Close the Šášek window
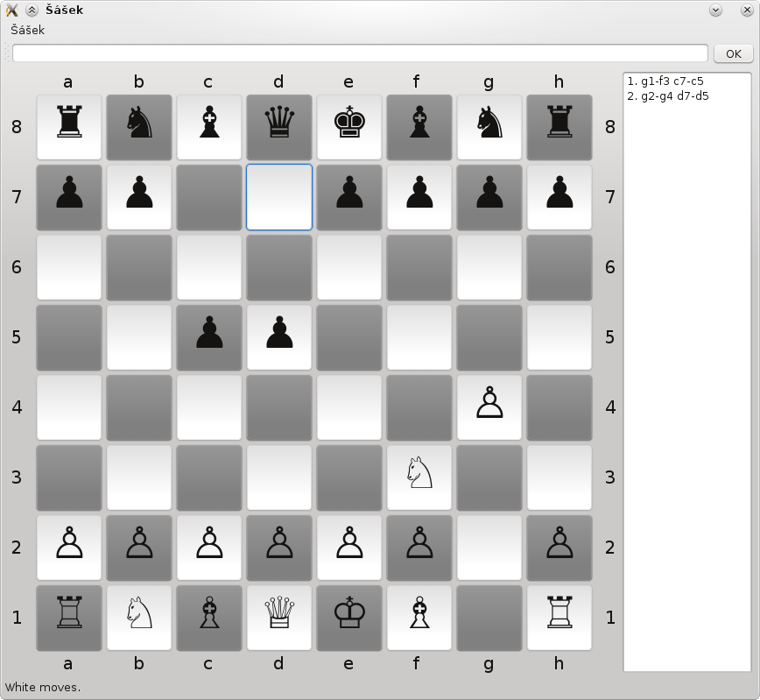760x700 pixels. [747, 11]
